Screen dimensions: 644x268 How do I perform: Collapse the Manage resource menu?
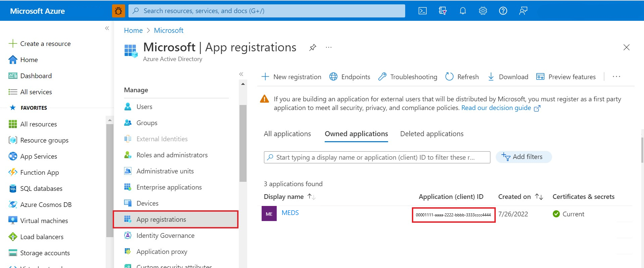tap(241, 74)
